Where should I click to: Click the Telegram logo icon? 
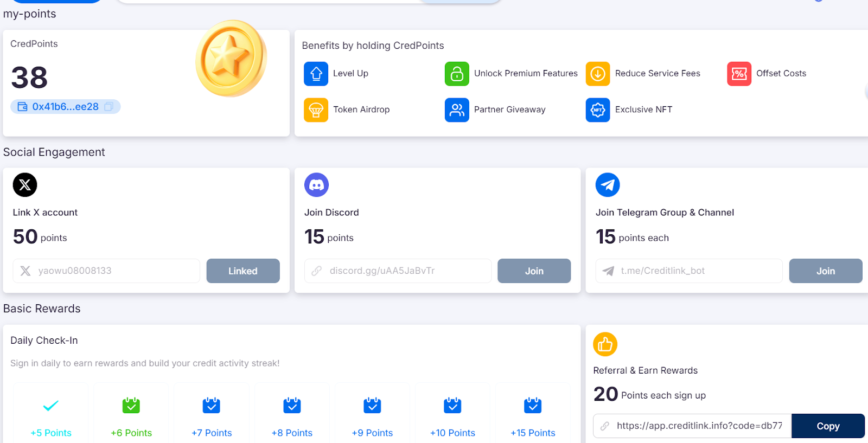coord(608,185)
